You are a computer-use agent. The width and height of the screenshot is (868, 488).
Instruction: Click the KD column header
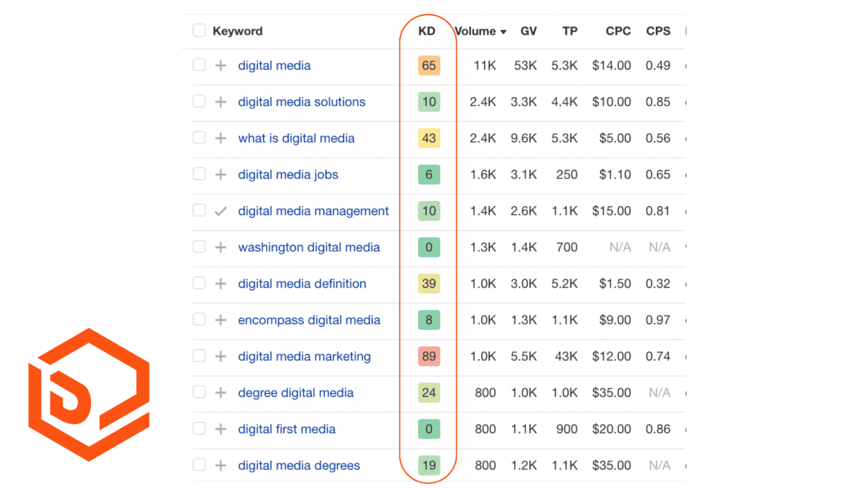(x=427, y=32)
